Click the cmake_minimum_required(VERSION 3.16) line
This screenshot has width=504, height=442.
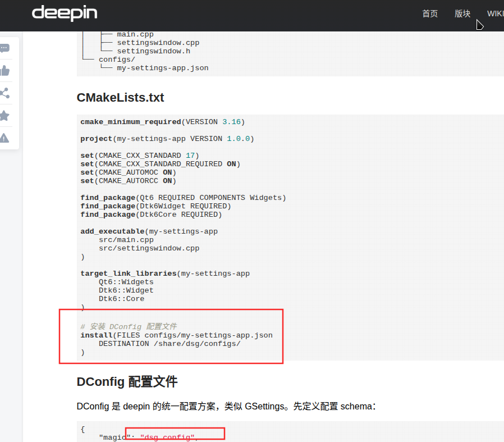(163, 122)
